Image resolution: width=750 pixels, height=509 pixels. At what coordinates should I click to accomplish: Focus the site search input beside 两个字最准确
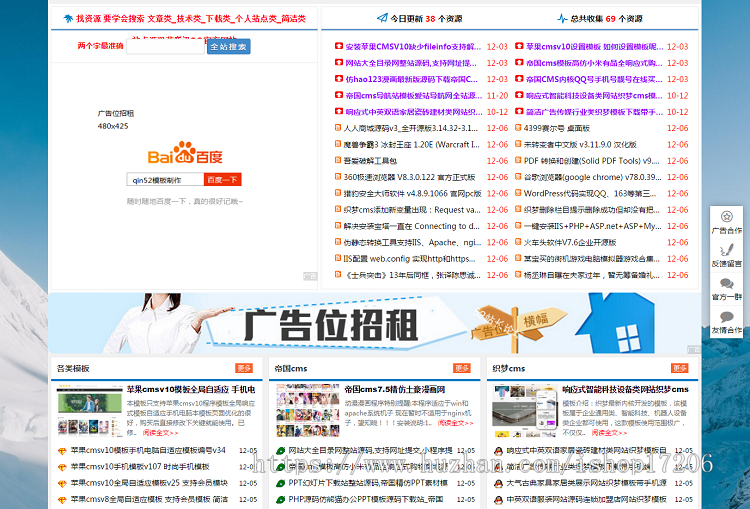point(165,46)
